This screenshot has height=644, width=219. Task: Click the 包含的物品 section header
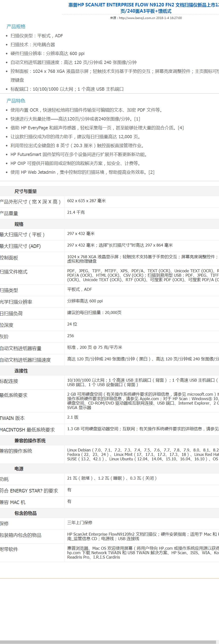[25, 513]
